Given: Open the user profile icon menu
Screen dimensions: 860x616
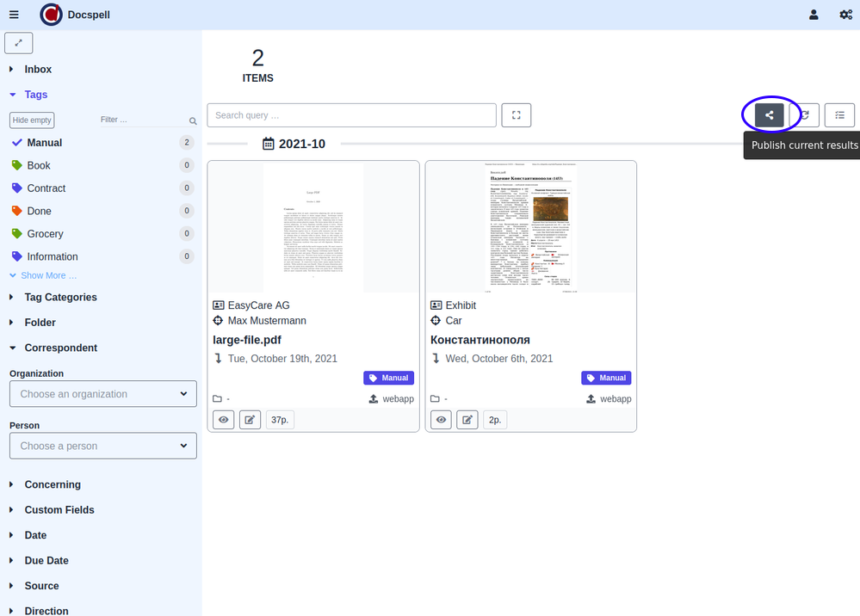Looking at the screenshot, I should click(x=814, y=15).
